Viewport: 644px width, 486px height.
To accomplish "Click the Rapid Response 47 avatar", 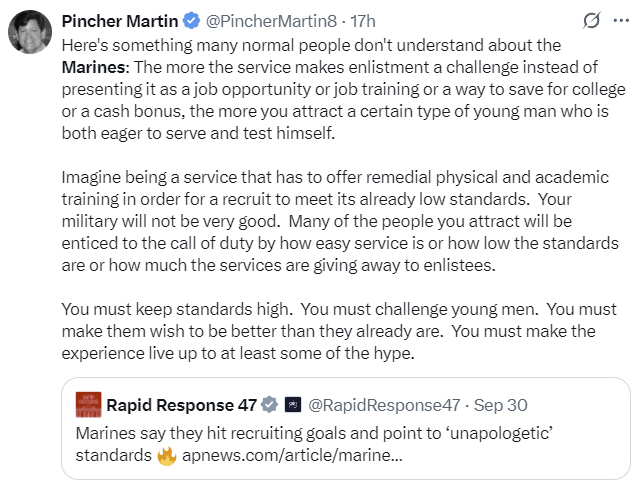I will coord(87,405).
